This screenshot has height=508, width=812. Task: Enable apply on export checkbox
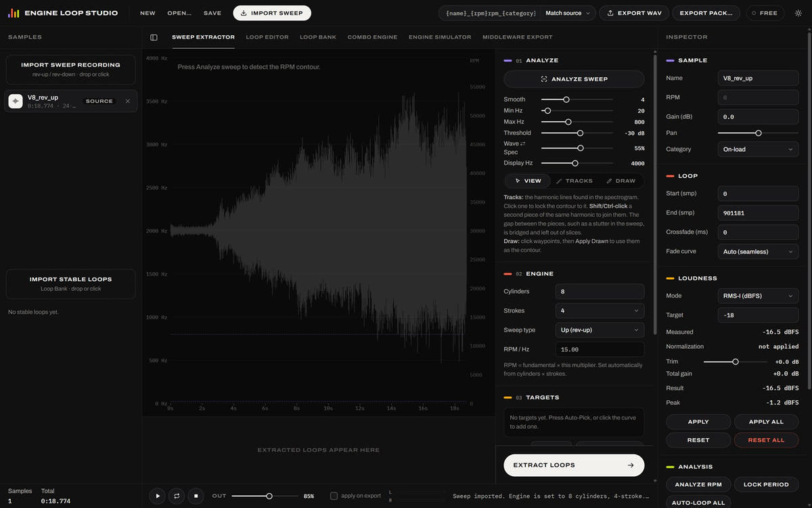(334, 496)
